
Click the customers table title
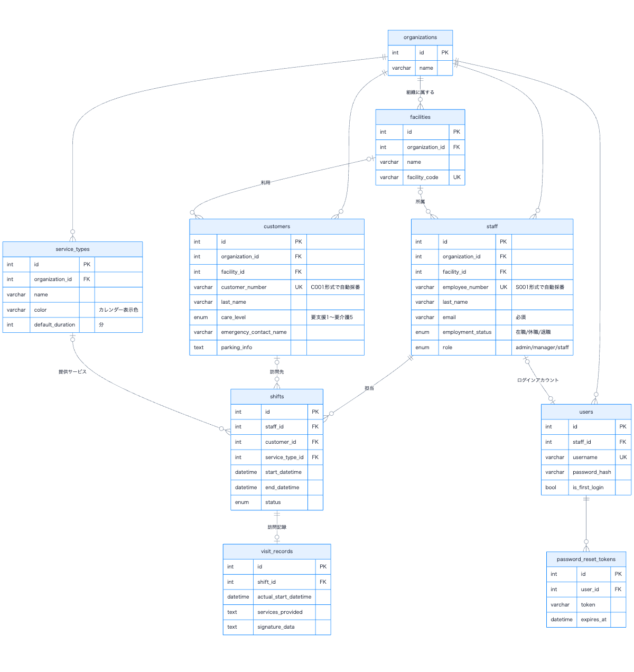pos(277,227)
